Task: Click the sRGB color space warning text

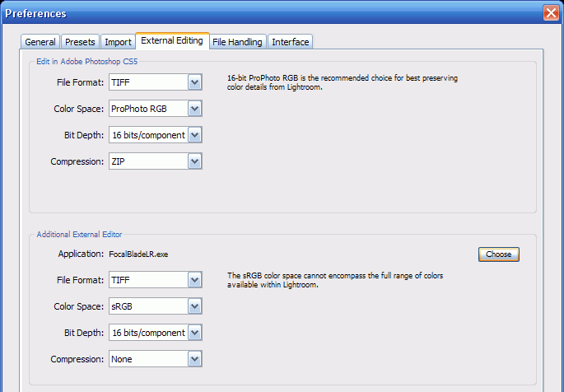Action: pos(335,280)
